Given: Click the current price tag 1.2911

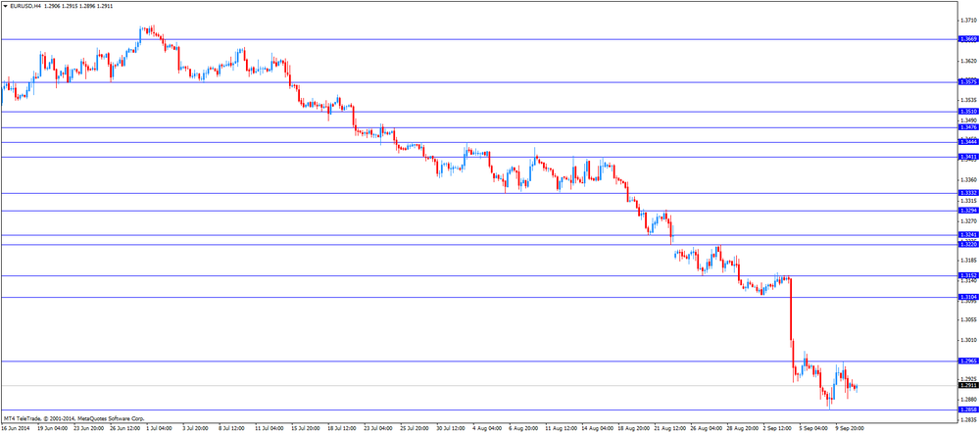Looking at the screenshot, I should (967, 386).
